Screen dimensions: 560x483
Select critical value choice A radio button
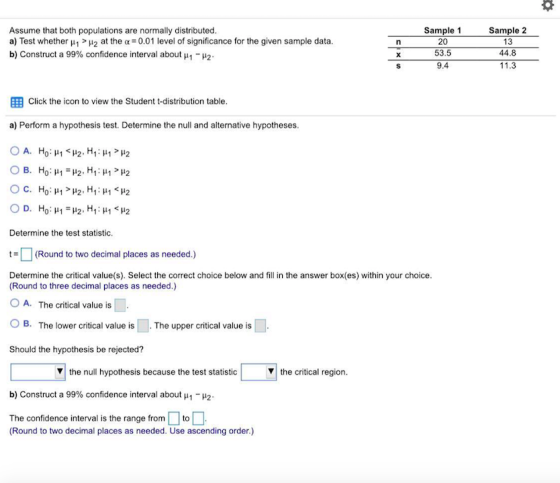[x=15, y=303]
